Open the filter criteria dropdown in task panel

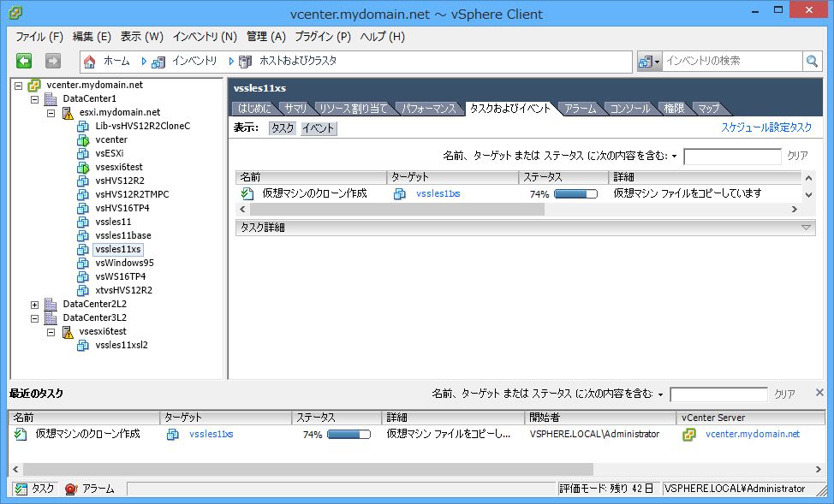pos(675,157)
